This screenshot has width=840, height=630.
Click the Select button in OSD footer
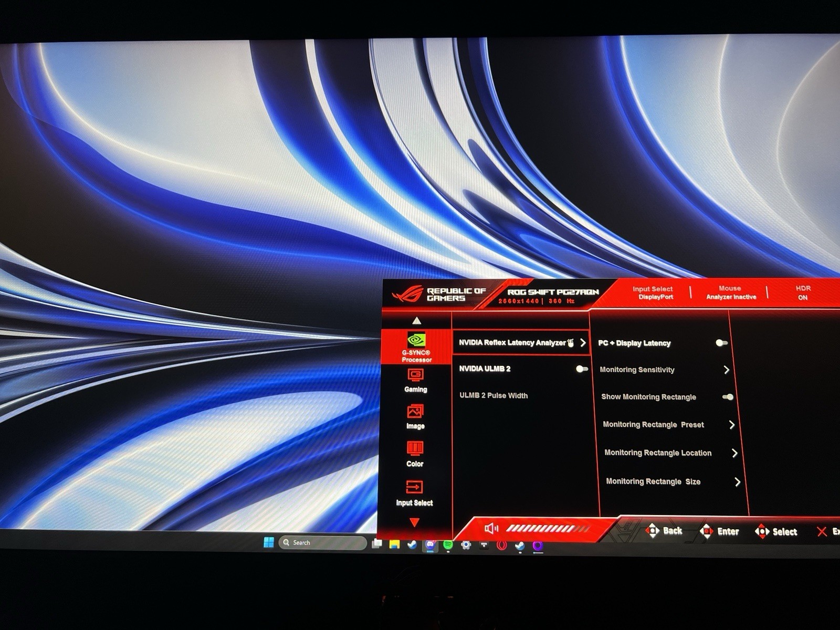click(776, 532)
